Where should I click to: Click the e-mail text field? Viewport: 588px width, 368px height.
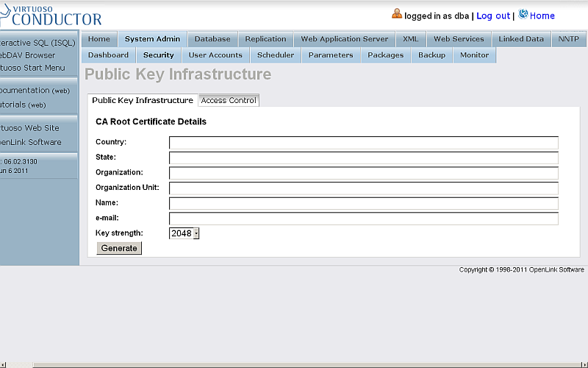tap(363, 219)
